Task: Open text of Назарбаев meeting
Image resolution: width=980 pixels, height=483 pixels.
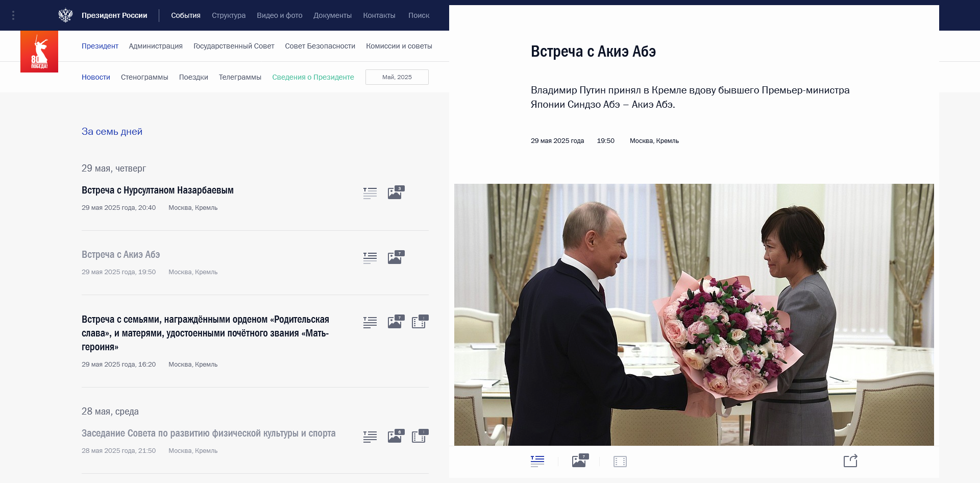Action: pos(370,193)
